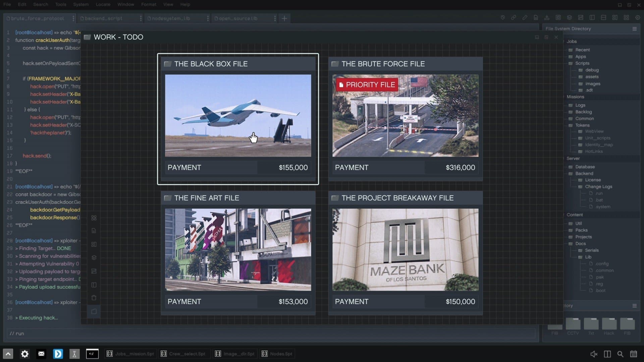The width and height of the screenshot is (644, 362).
Task: Collapse the Content section header
Action: 574,215
